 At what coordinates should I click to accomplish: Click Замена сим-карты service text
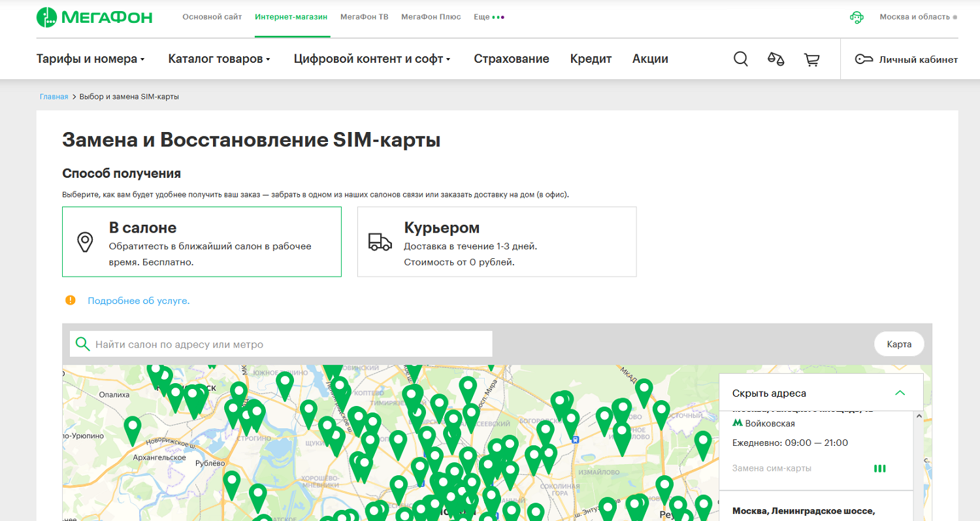pyautogui.click(x=772, y=468)
